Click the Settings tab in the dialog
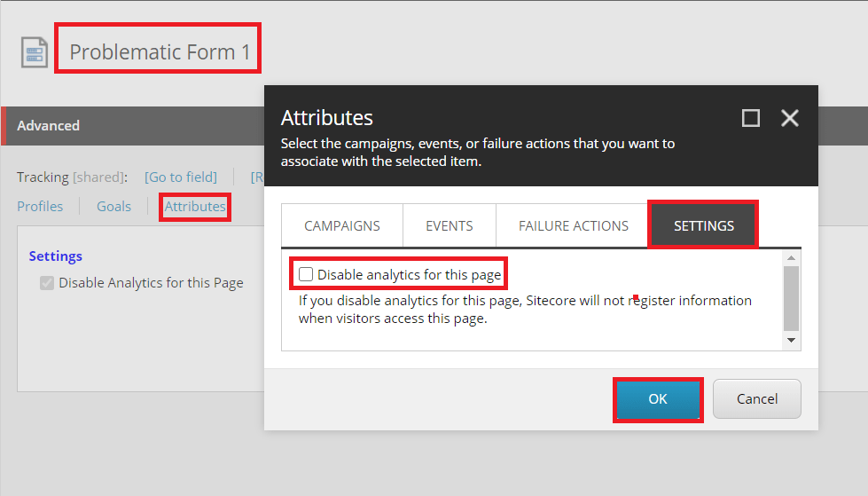Viewport: 868px width, 496px height. coord(704,225)
